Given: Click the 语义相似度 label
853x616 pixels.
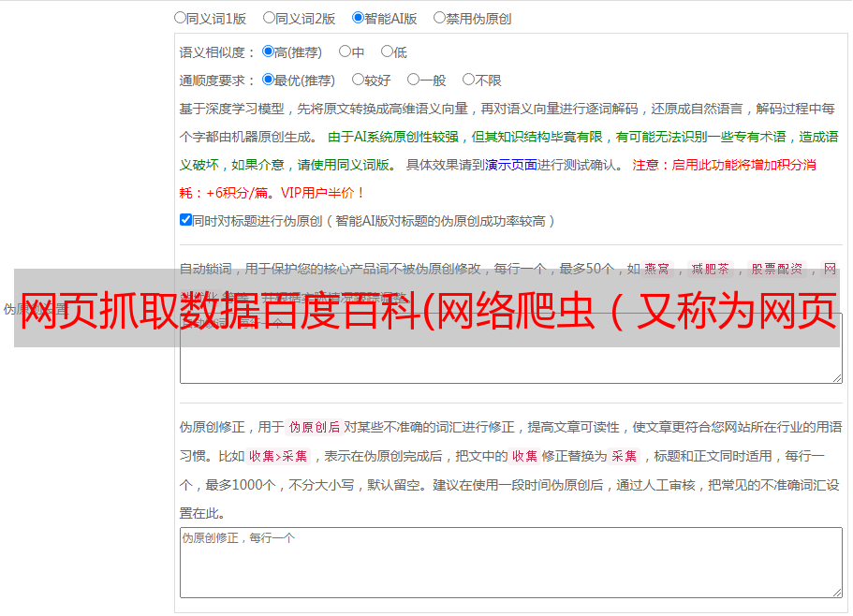Looking at the screenshot, I should (217, 52).
